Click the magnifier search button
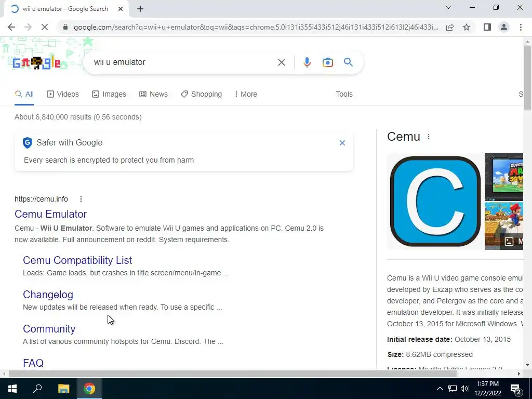This screenshot has height=399, width=532. click(348, 62)
